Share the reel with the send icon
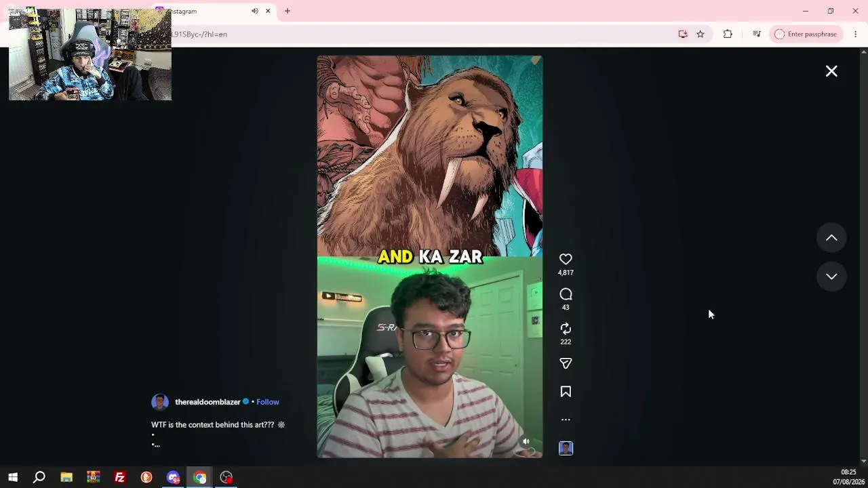The image size is (868, 488). [566, 363]
